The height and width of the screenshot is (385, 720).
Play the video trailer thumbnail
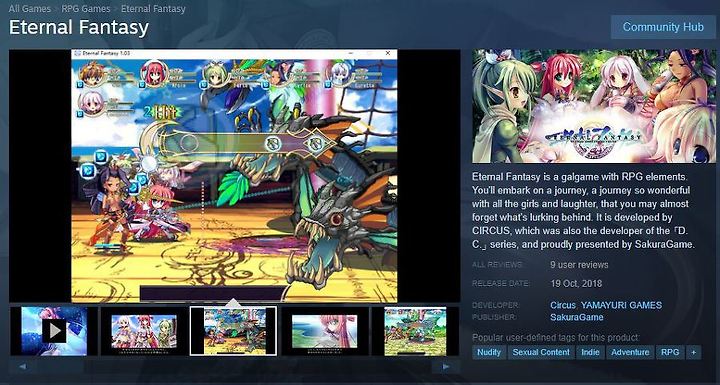(54, 331)
